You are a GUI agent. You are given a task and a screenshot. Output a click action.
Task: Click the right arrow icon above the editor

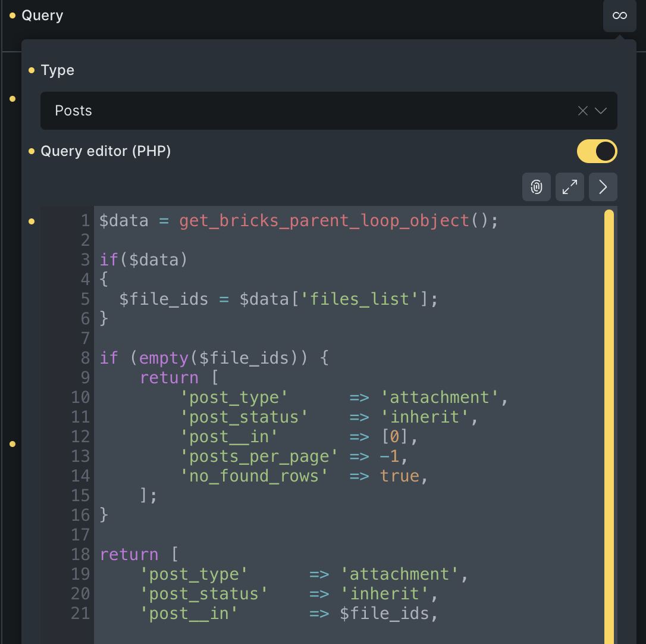pos(603,187)
